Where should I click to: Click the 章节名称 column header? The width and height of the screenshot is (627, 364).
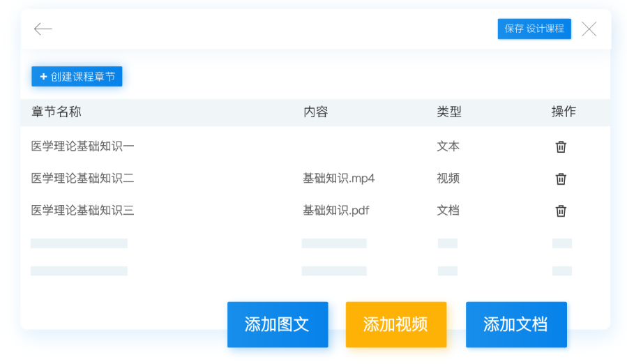click(x=56, y=112)
